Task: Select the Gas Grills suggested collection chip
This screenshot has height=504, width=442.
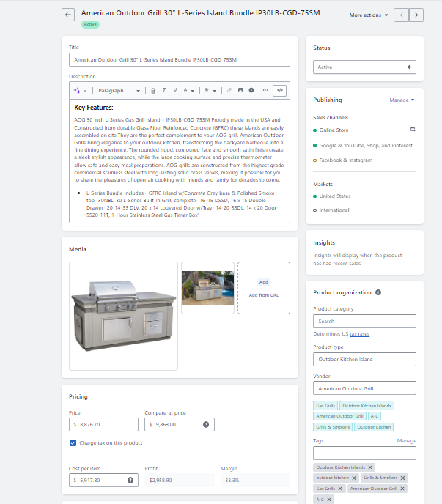Action: click(x=325, y=406)
